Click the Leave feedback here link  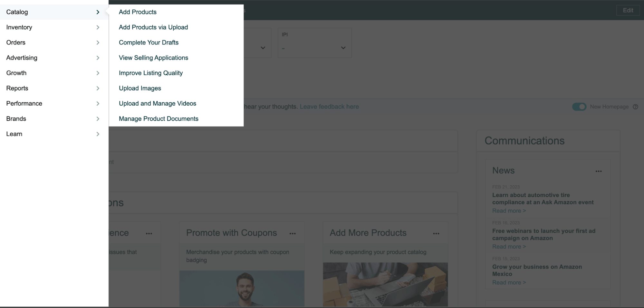(x=329, y=107)
